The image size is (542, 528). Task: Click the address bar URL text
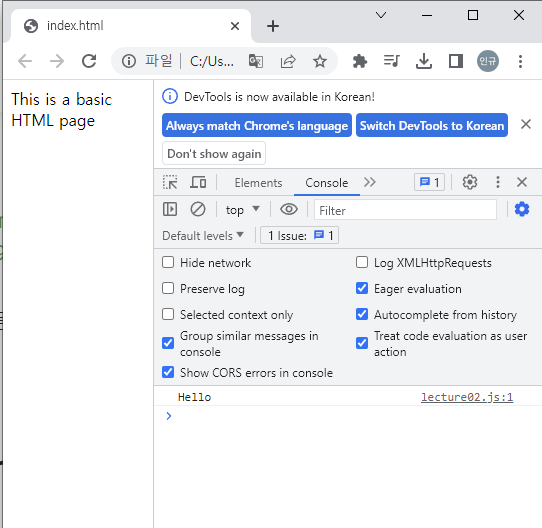click(x=212, y=62)
